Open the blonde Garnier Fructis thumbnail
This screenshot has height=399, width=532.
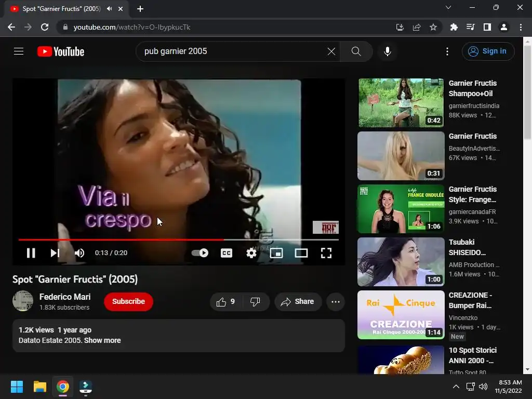(401, 156)
